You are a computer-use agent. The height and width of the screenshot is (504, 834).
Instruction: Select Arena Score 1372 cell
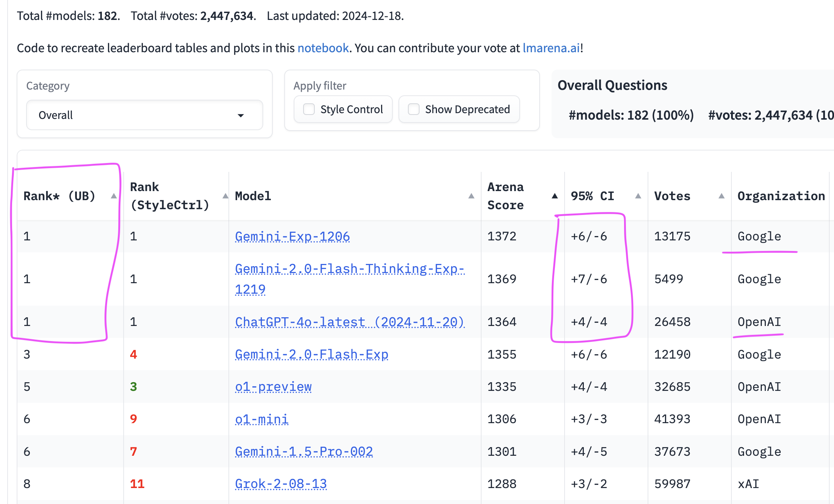tap(502, 236)
